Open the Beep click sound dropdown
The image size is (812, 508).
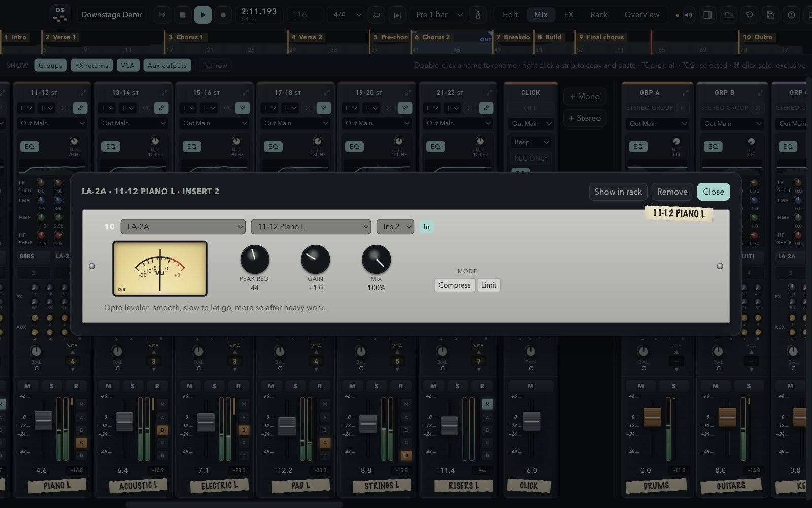(531, 142)
